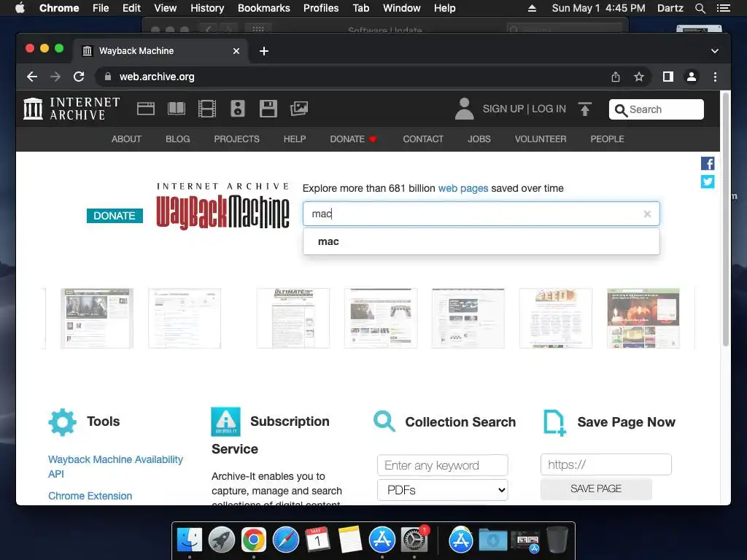Open the Chrome Extension link
Image resolution: width=747 pixels, height=560 pixels.
click(90, 496)
